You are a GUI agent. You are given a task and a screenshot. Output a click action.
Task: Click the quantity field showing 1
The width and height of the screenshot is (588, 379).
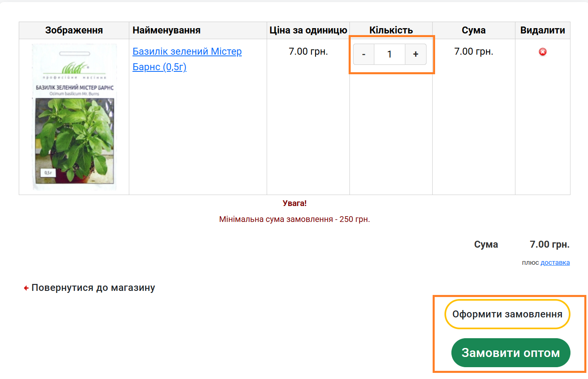coord(389,54)
